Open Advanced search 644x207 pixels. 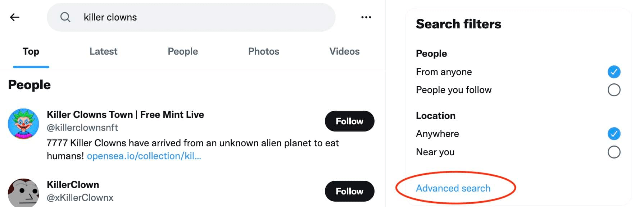click(x=453, y=188)
